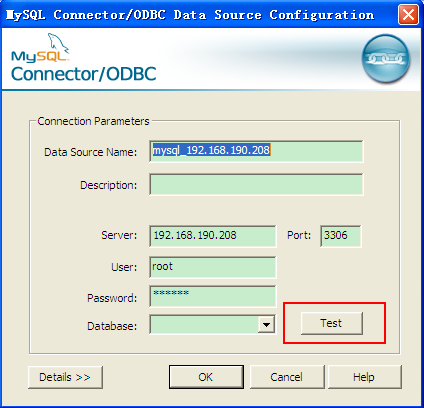Viewport: 424px width, 408px height.
Task: Click the User field containing root
Action: click(x=213, y=267)
